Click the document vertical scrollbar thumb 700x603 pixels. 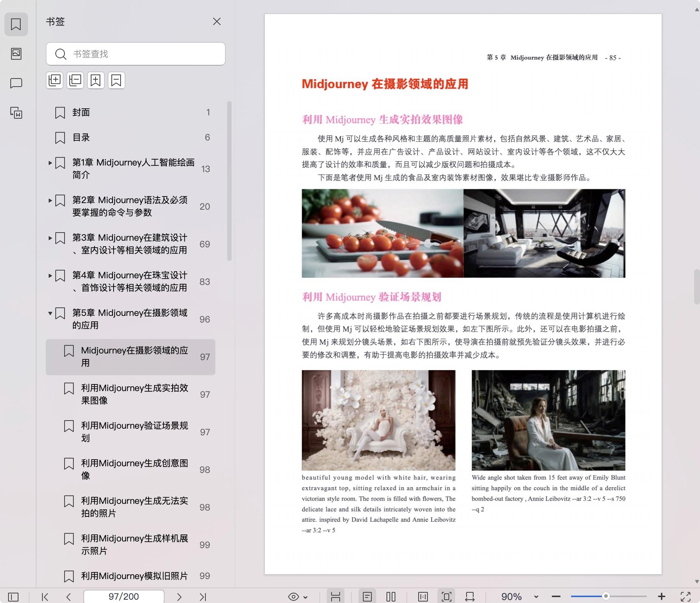(x=697, y=287)
